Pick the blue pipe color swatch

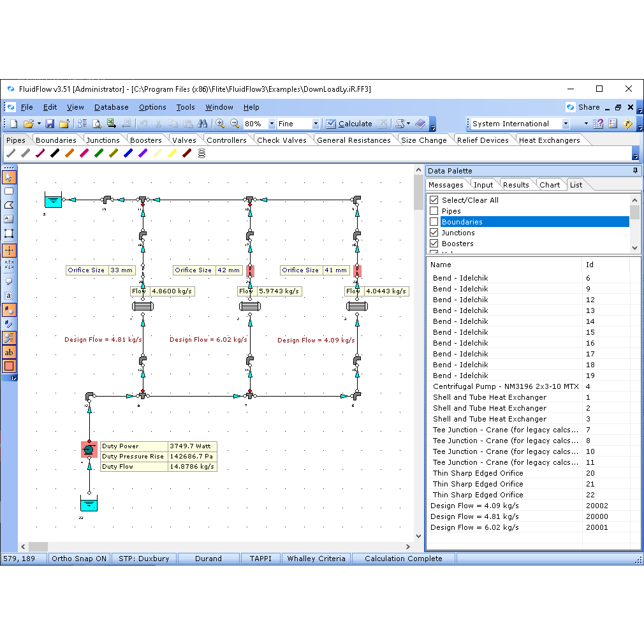click(128, 153)
